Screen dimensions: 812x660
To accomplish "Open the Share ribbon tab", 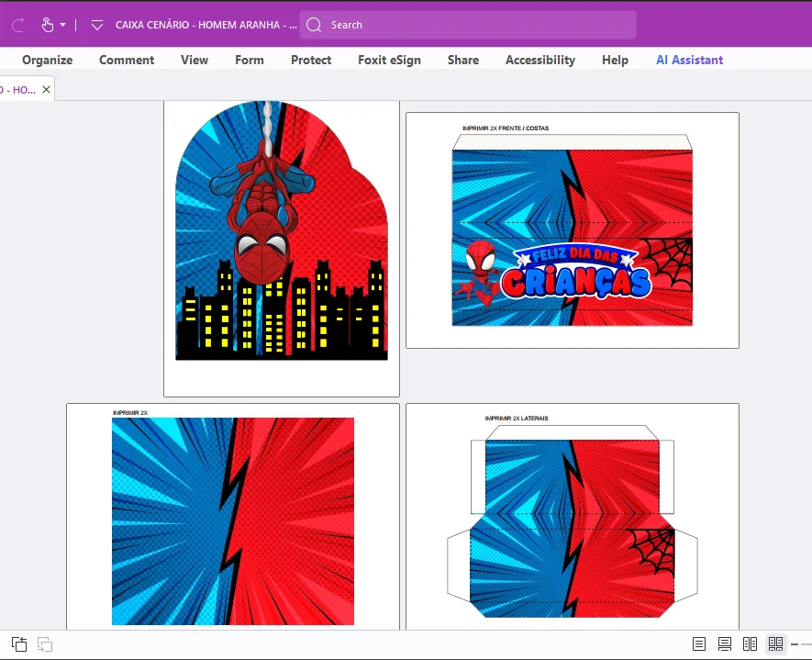I will [x=463, y=60].
